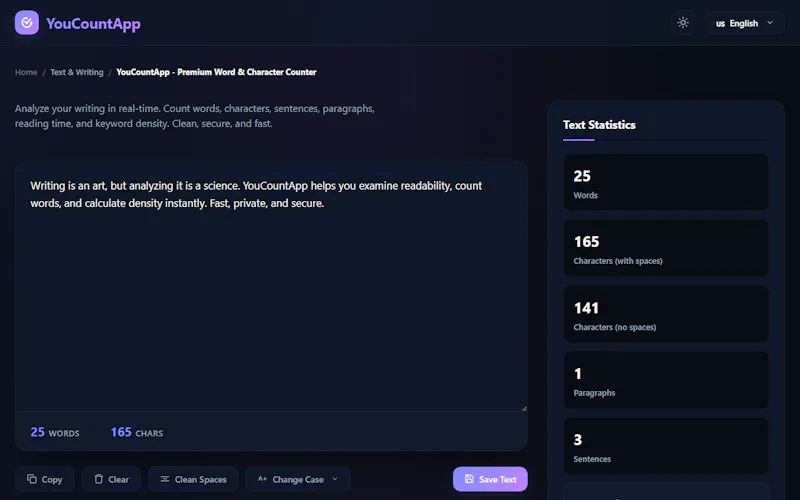The height and width of the screenshot is (500, 800).
Task: Select the 1 Paragraphs statistics card
Action: [666, 380]
